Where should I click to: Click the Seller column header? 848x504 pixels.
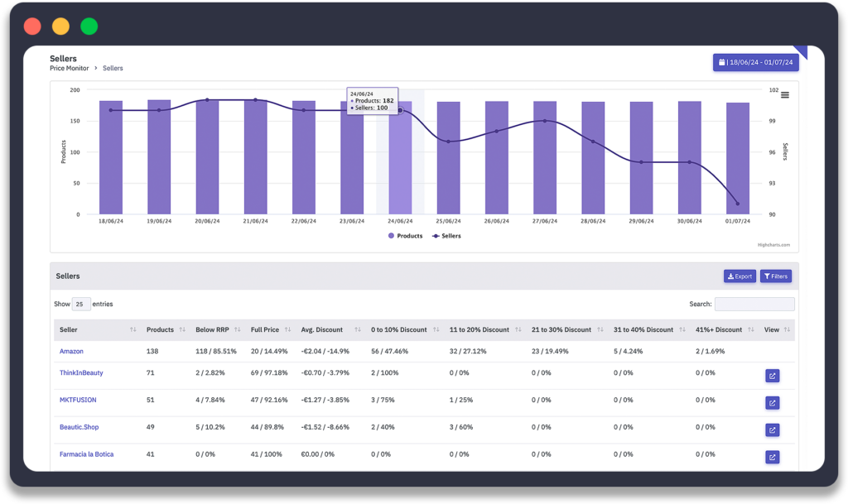point(68,329)
